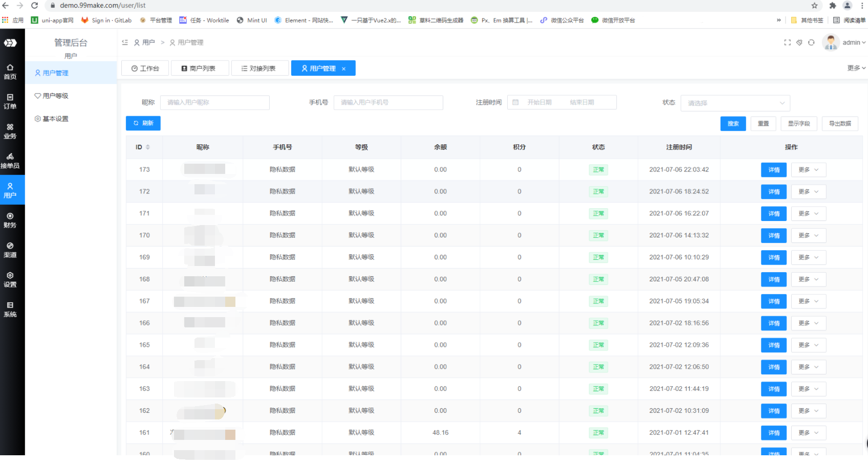Select the 渠道 channel sidebar icon
The height and width of the screenshot is (466, 868).
coord(10,250)
